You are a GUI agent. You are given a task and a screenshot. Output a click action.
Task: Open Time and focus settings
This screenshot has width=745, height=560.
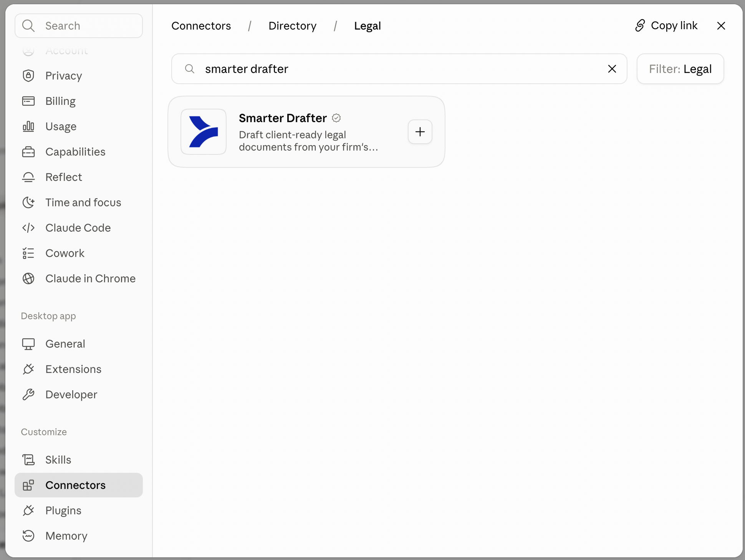pos(79,202)
